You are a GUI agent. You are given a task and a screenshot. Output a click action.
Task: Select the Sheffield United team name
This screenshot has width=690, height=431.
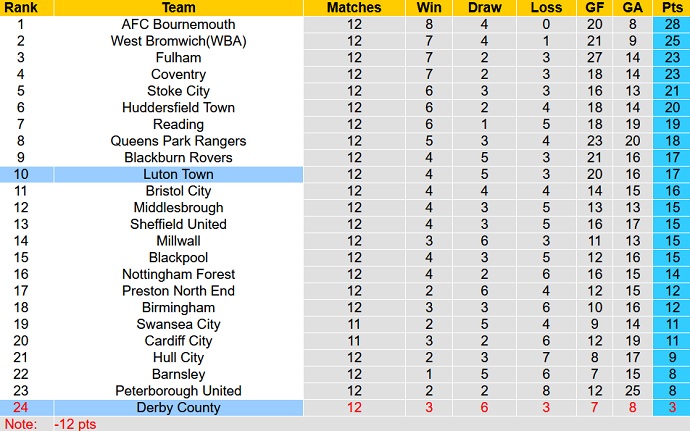pyautogui.click(x=178, y=224)
